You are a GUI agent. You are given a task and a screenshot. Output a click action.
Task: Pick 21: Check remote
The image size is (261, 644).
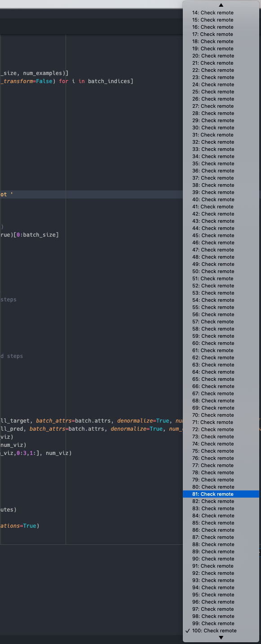pyautogui.click(x=221, y=63)
